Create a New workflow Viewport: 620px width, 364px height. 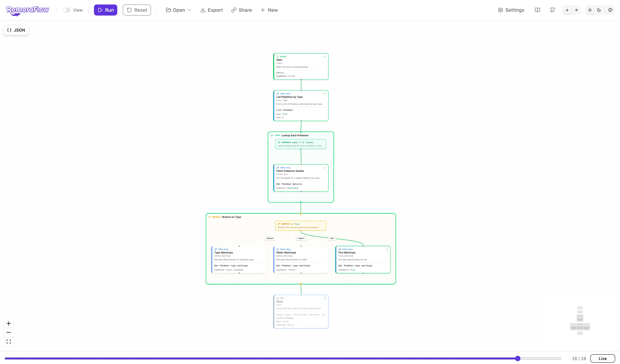tap(269, 10)
